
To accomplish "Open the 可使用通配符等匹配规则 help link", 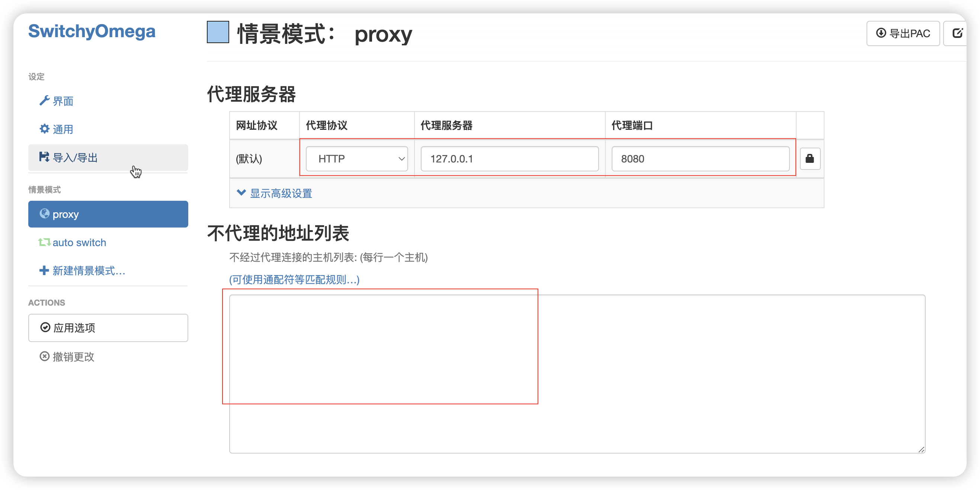I will (294, 280).
